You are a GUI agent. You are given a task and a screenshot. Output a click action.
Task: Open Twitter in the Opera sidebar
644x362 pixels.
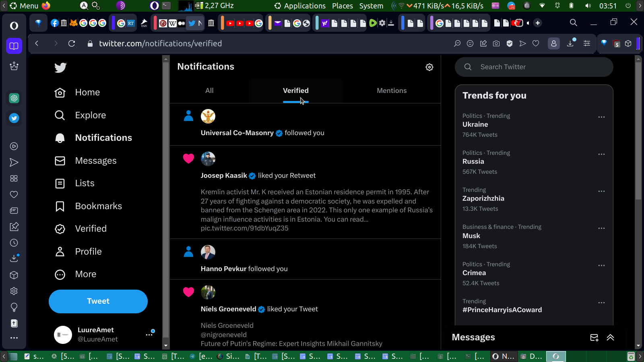point(14,118)
